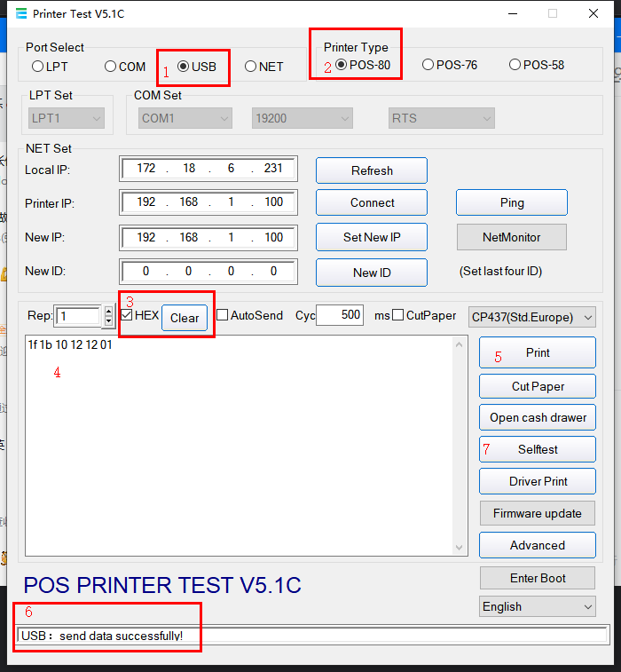Open the Advanced settings button
This screenshot has width=621, height=672.
click(538, 545)
